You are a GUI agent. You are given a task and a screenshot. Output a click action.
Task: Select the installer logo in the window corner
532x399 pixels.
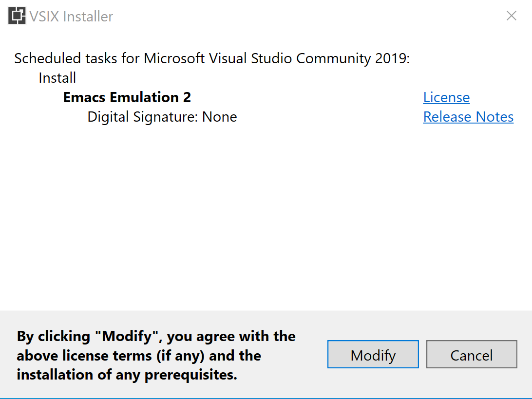[17, 16]
